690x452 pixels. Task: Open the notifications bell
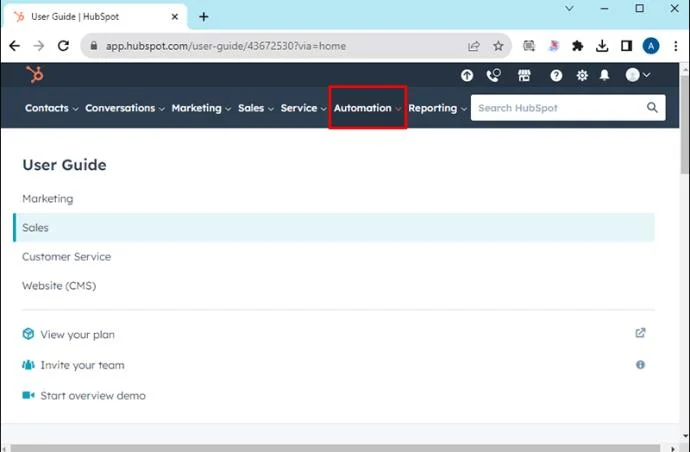coord(605,75)
